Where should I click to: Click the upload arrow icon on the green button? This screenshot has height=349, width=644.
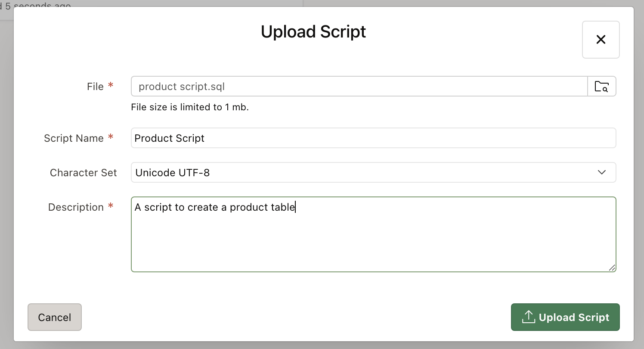coord(528,317)
